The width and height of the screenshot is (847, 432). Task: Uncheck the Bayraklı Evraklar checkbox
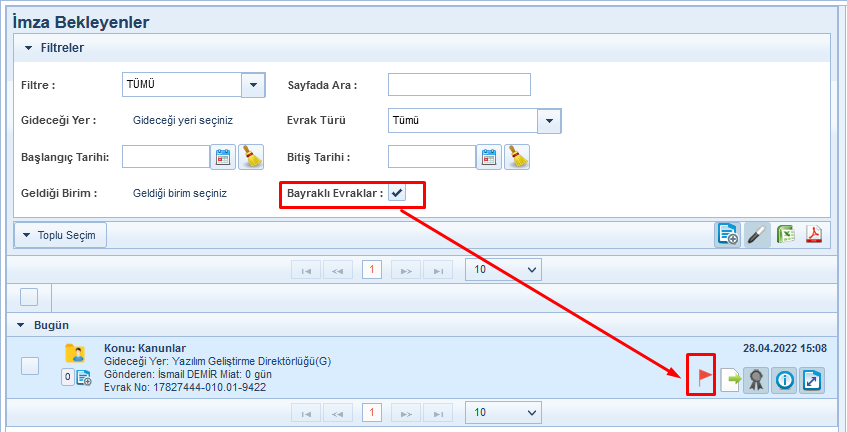click(x=396, y=193)
